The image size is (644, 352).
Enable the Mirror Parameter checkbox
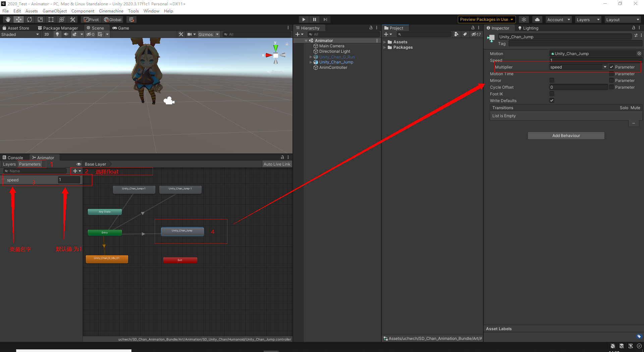point(611,80)
